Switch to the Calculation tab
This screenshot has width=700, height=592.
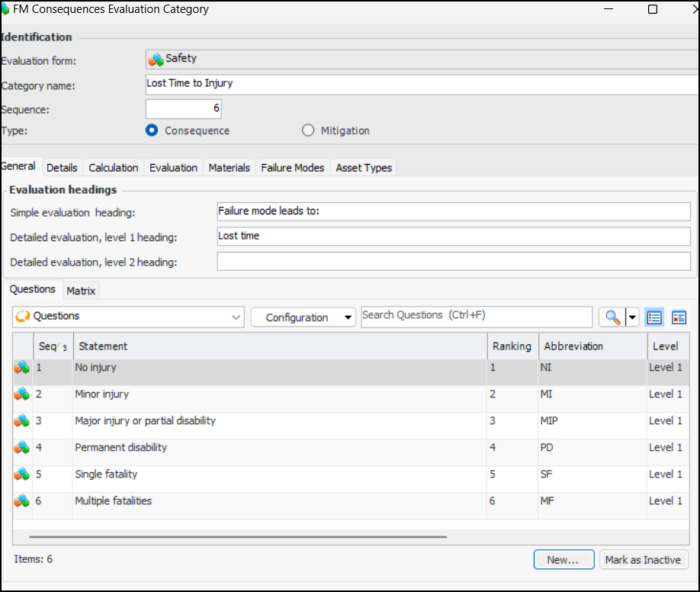114,168
